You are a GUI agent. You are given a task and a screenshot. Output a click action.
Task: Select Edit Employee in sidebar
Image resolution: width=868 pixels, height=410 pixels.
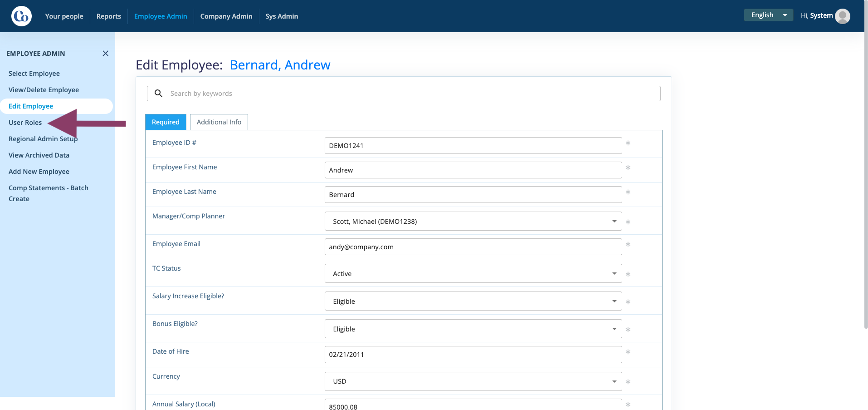(x=56, y=106)
